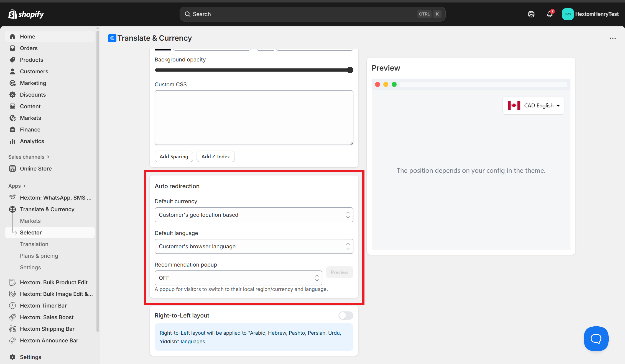Open the Translation submenu item
The image size is (625, 364).
pyautogui.click(x=34, y=244)
